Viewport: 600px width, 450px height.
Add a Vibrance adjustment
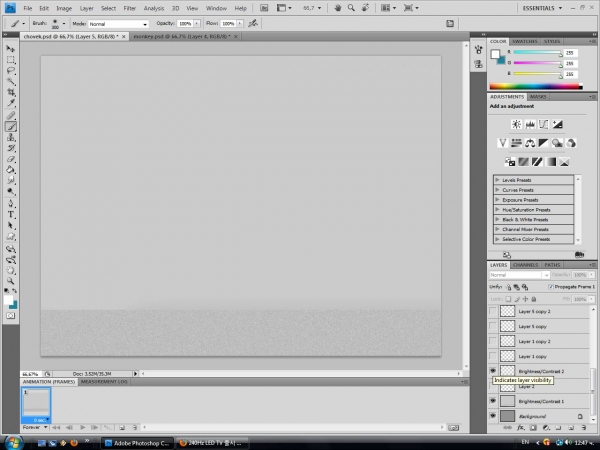(x=502, y=143)
